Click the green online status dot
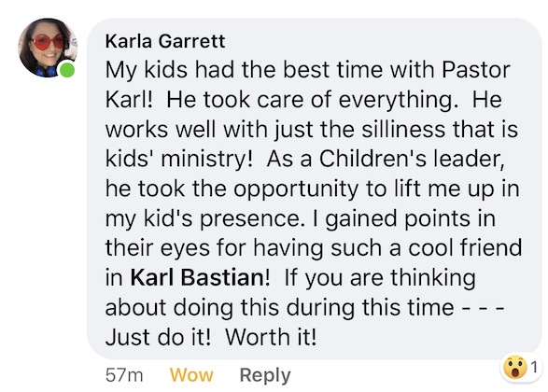548x392 pixels. 67,70
